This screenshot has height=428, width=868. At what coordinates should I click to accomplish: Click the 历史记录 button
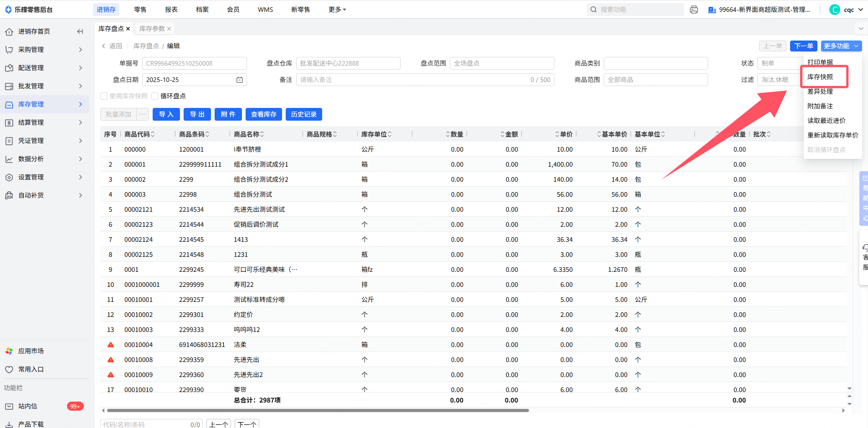[x=303, y=114]
